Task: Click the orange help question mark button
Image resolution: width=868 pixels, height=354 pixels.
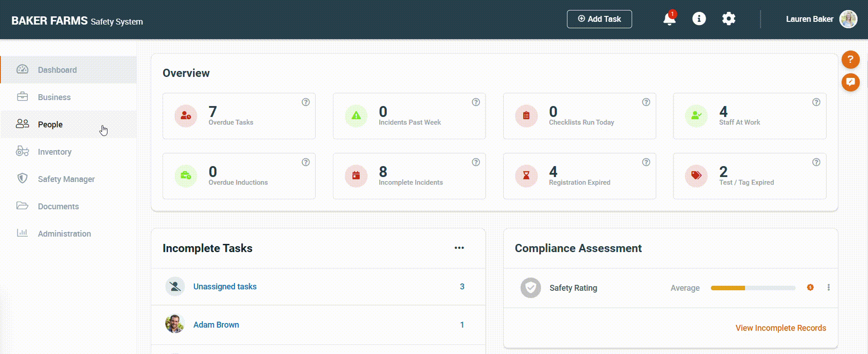Action: [x=850, y=60]
